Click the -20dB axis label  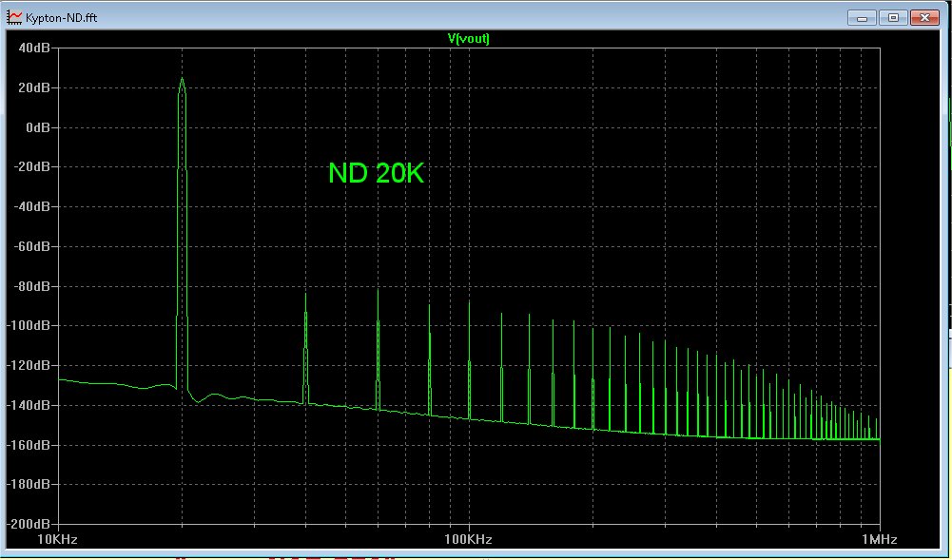pos(32,166)
